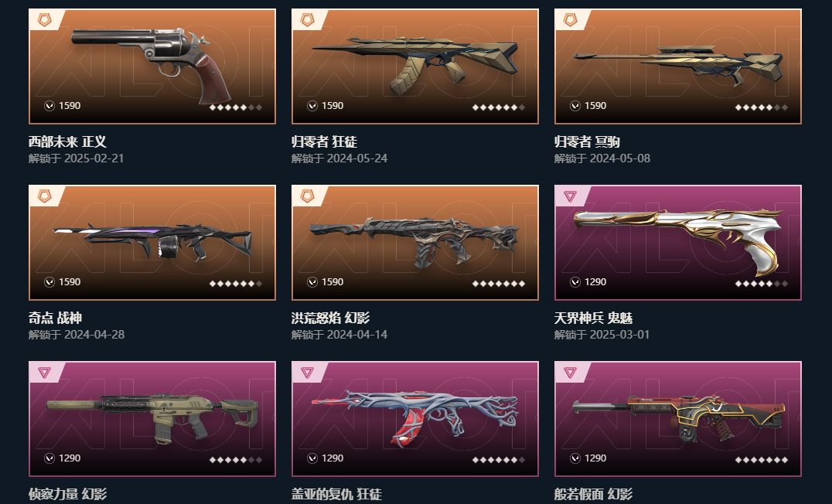The image size is (832, 504).
Task: Select the 归零者 狂徒 rifle image
Action: (415, 64)
